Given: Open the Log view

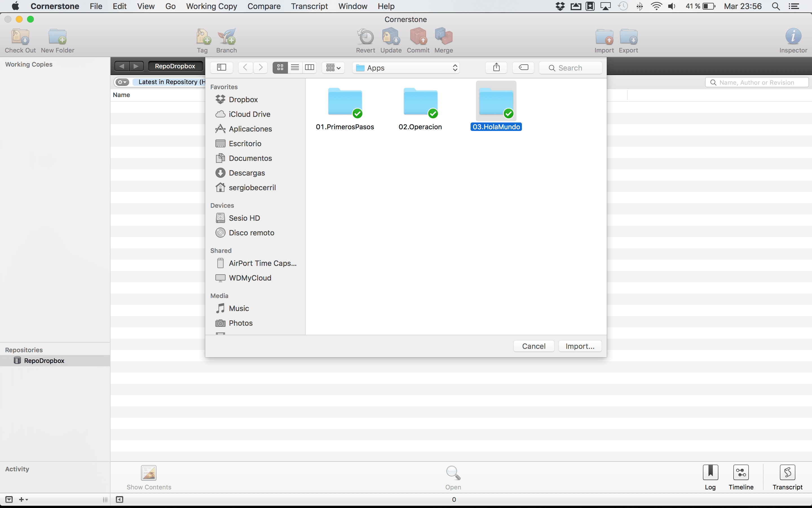Looking at the screenshot, I should tap(710, 472).
